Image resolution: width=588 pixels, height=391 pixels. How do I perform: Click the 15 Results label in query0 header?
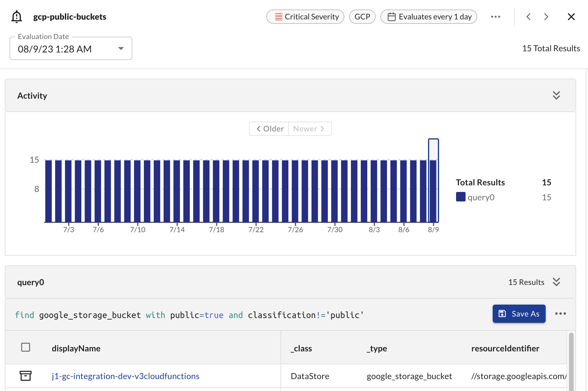tap(526, 282)
